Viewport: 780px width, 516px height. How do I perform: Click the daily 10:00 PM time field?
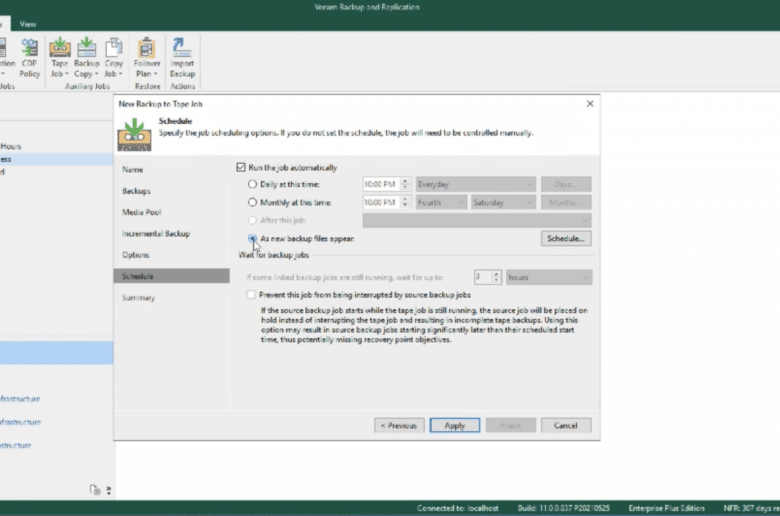[381, 184]
